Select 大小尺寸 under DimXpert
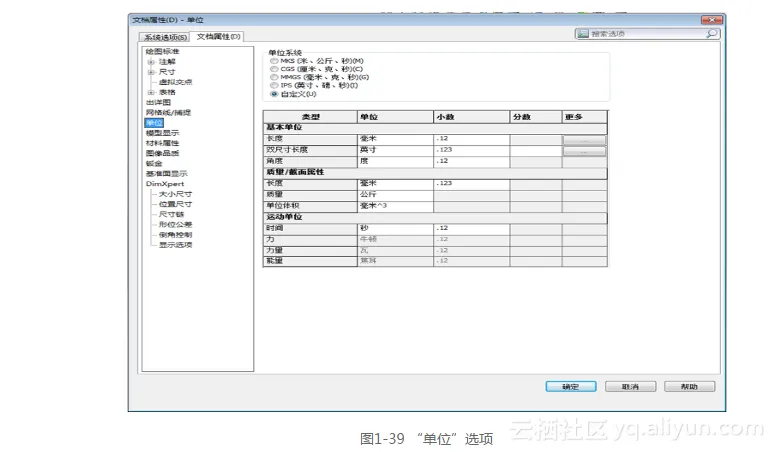The width and height of the screenshot is (775, 452). [x=175, y=194]
